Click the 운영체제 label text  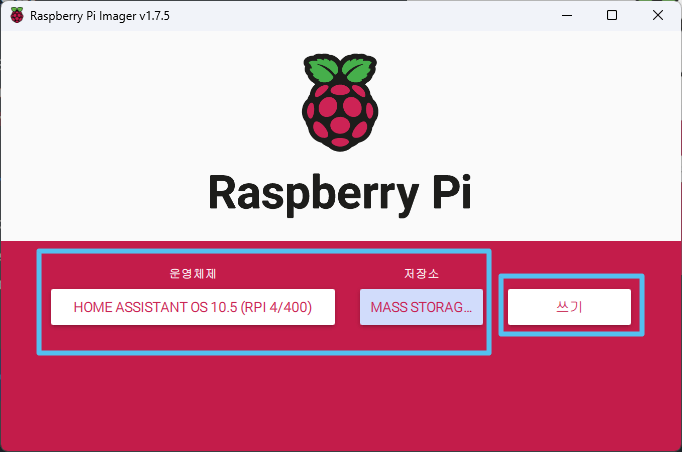(x=193, y=274)
